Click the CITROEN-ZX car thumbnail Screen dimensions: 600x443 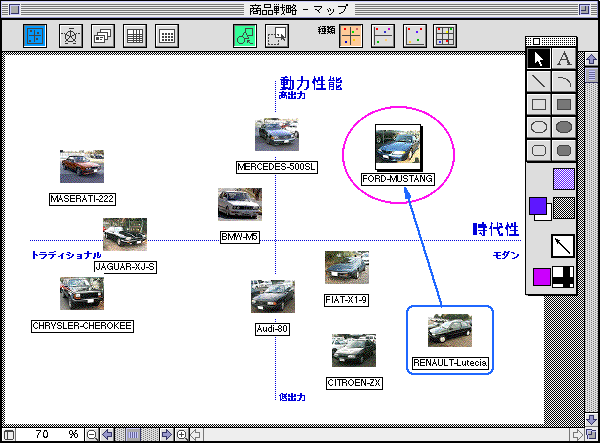click(354, 350)
